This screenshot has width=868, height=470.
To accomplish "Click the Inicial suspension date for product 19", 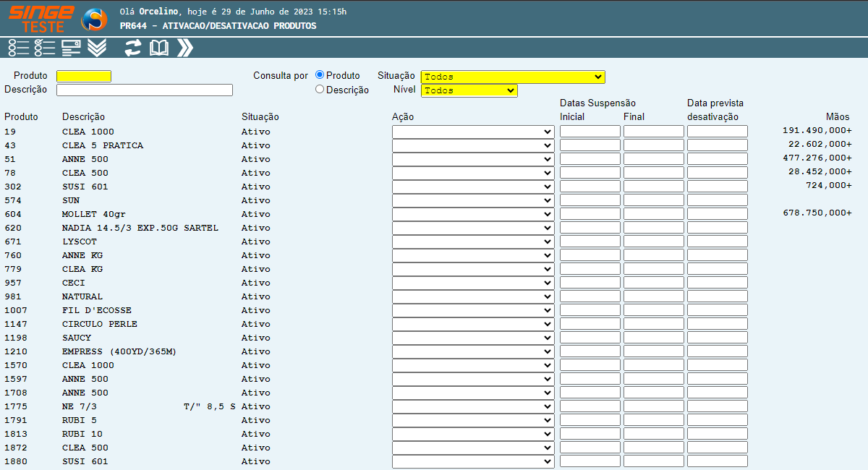I will (590, 132).
